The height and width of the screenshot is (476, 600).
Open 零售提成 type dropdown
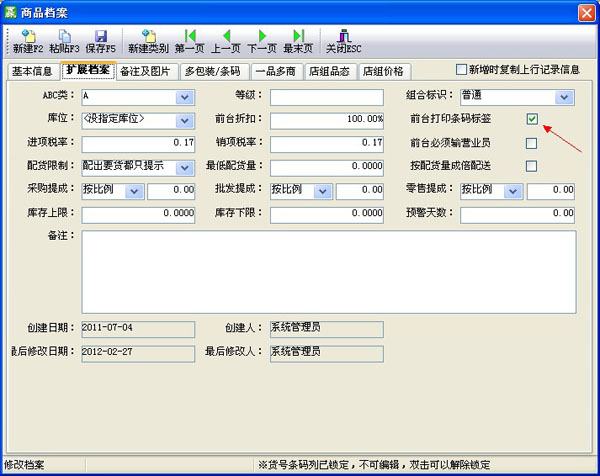coord(513,191)
